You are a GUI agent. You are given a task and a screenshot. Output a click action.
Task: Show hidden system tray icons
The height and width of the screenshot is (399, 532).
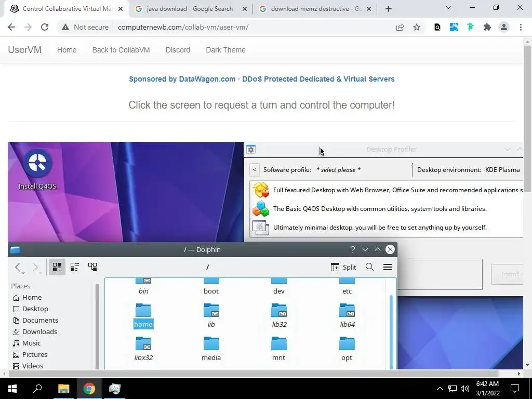[440, 389]
